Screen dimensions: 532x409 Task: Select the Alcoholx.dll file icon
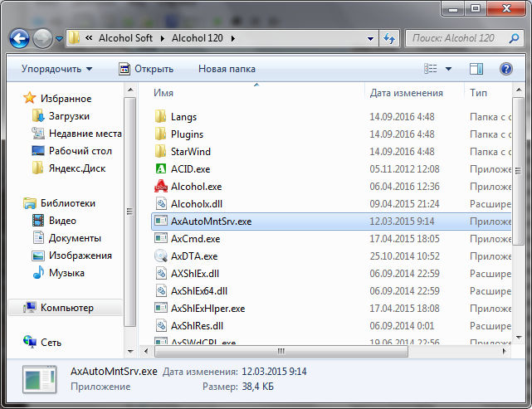click(x=161, y=204)
